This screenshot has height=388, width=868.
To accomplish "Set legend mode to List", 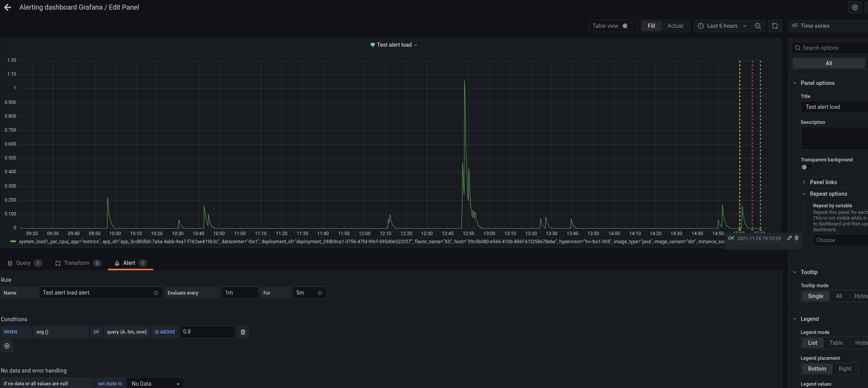I will coord(812,343).
